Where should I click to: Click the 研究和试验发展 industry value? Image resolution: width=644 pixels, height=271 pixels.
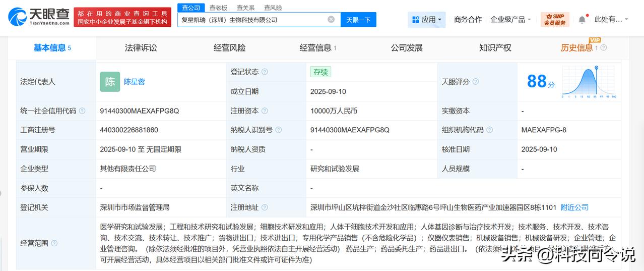[335, 169]
